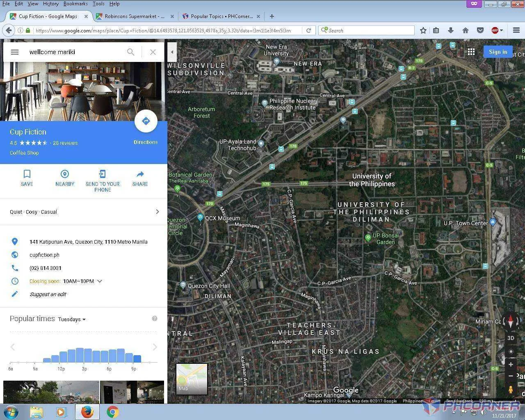Share Cup Fiction location
525x420 pixels.
point(140,178)
